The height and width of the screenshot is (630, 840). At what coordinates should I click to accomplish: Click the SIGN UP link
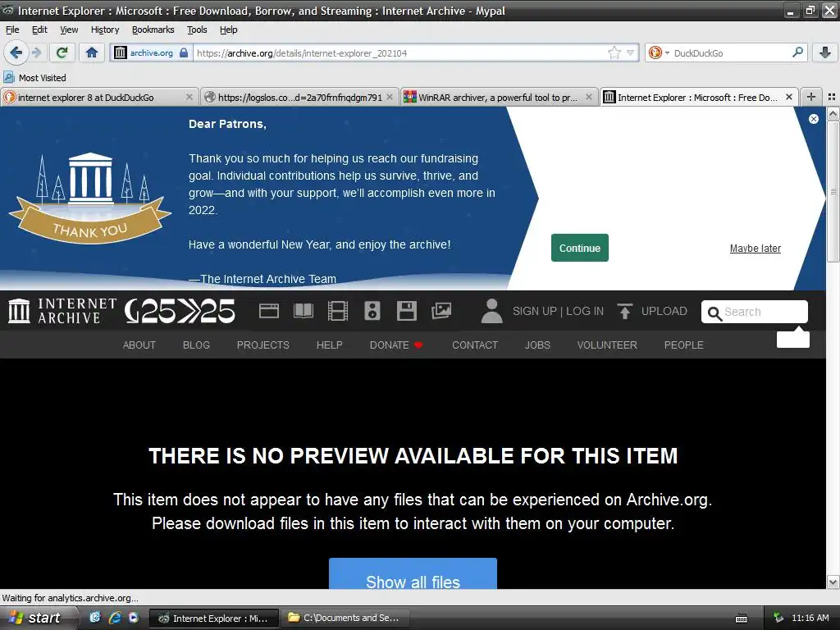[534, 311]
